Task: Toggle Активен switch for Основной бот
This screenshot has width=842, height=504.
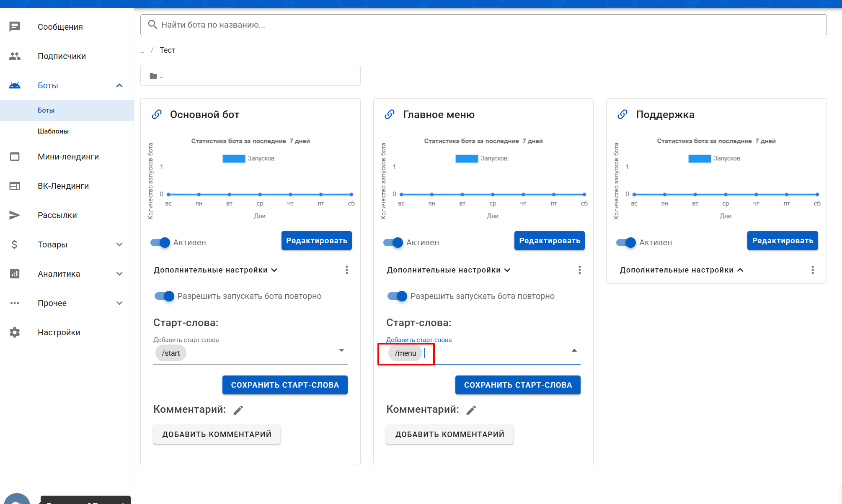Action: 160,242
